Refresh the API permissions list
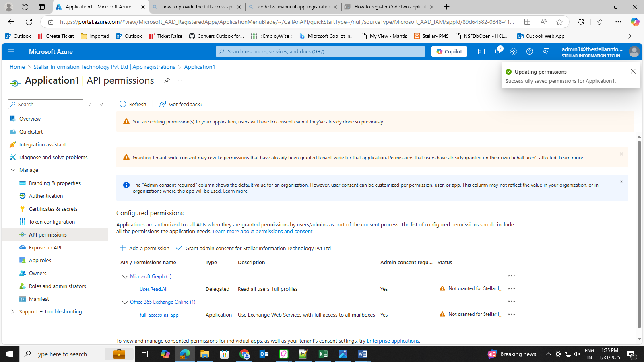 pyautogui.click(x=133, y=104)
